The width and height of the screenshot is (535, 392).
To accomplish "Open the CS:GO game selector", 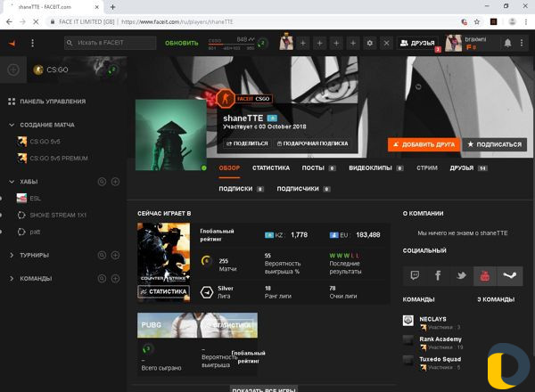I will coord(77,69).
